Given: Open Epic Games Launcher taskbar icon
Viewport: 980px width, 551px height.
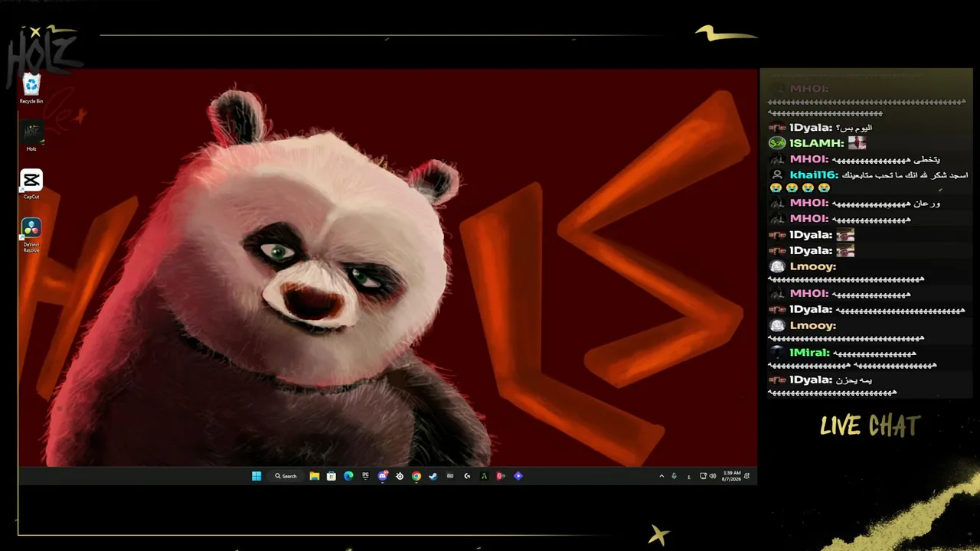Looking at the screenshot, I should [x=365, y=476].
